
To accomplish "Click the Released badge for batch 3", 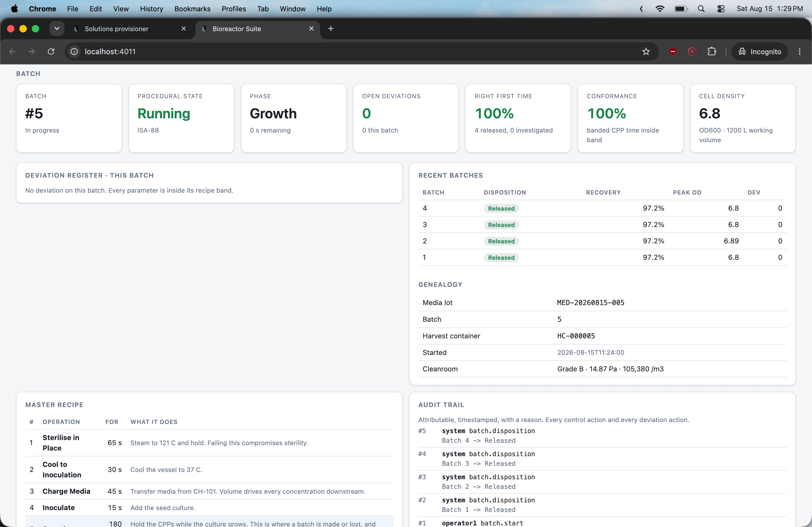I will [501, 225].
